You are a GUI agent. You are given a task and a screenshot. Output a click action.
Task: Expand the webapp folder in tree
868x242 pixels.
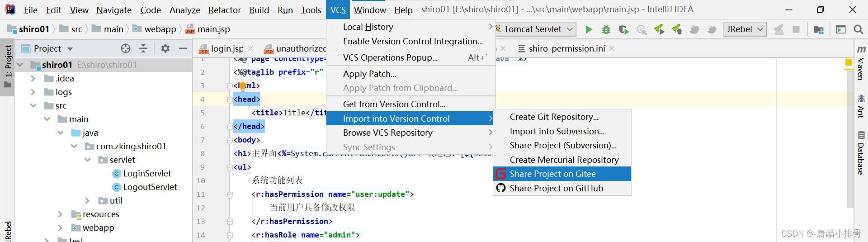pyautogui.click(x=60, y=228)
